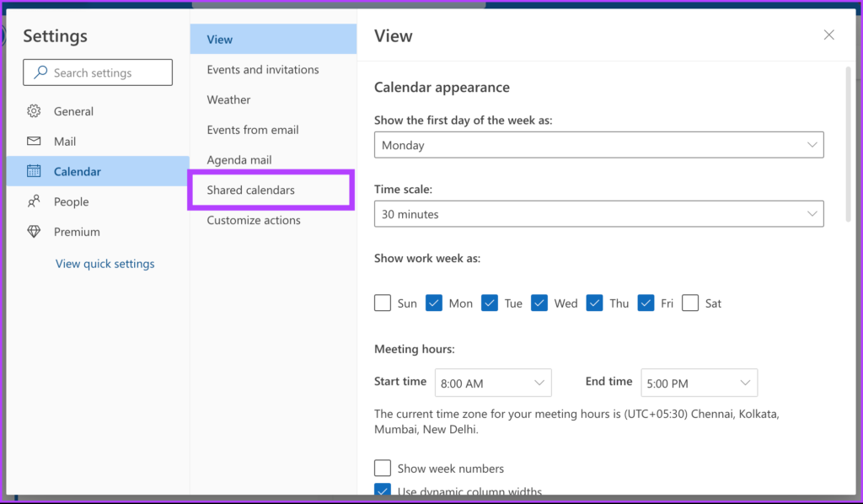Enable Sun in work week
The height and width of the screenshot is (504, 863).
coord(383,303)
